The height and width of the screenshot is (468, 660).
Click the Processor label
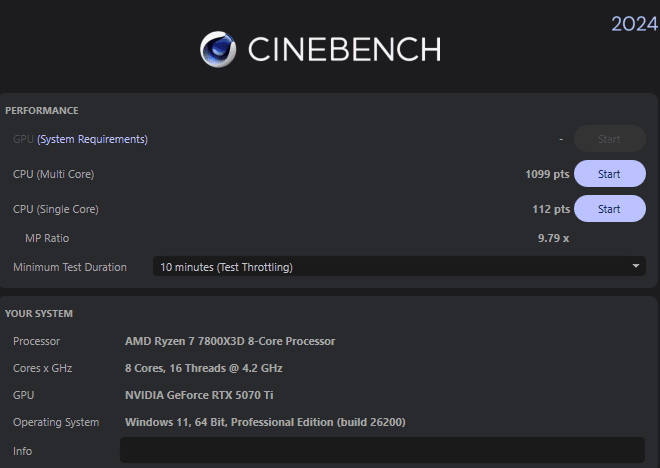37,341
